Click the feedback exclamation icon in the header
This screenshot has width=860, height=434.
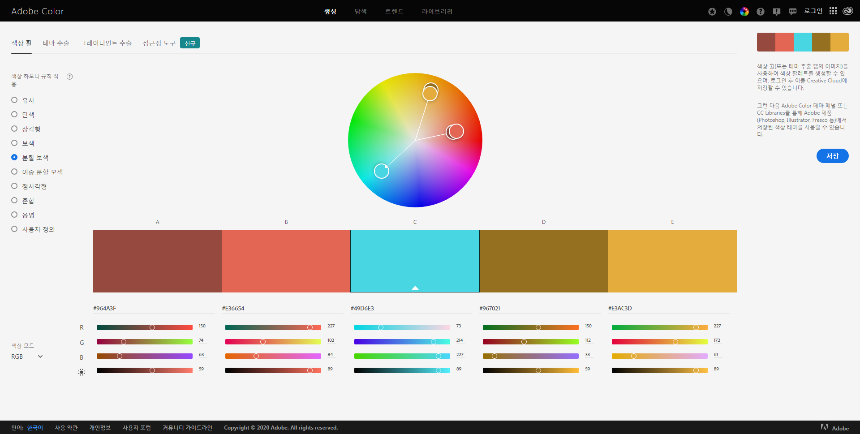pyautogui.click(x=776, y=12)
